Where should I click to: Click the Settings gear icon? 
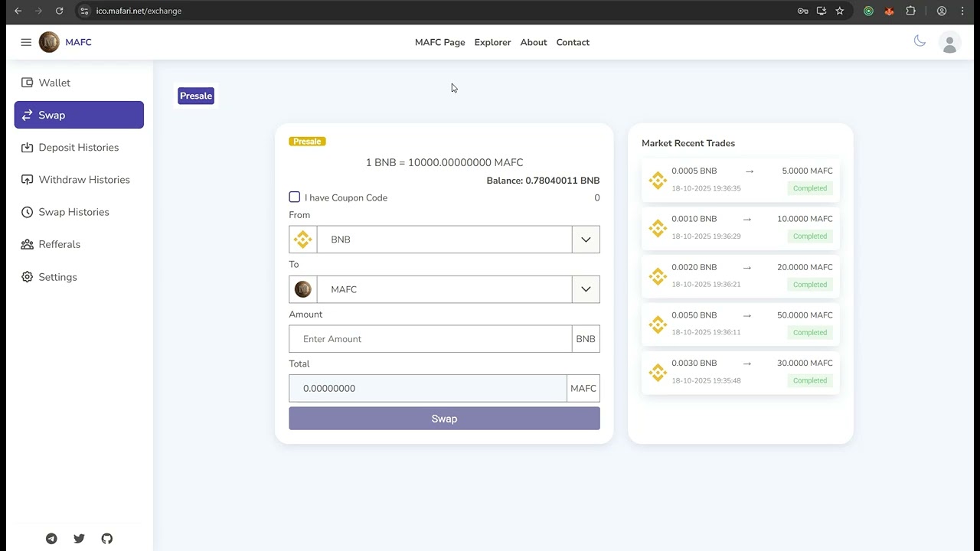(27, 277)
